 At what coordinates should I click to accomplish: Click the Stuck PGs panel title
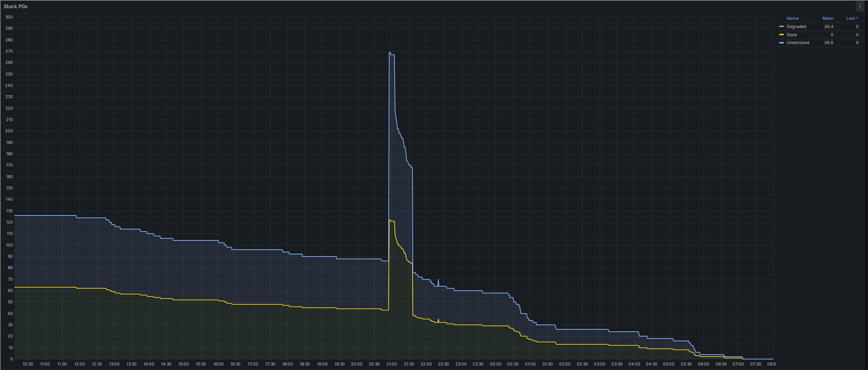click(16, 6)
